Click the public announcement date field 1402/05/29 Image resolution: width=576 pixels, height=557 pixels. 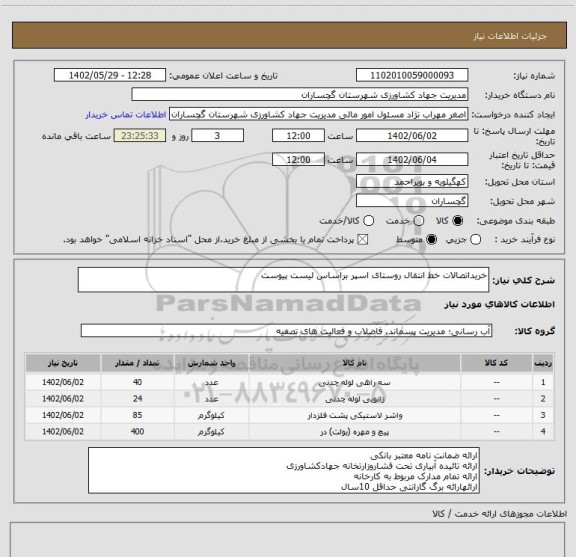click(x=110, y=75)
